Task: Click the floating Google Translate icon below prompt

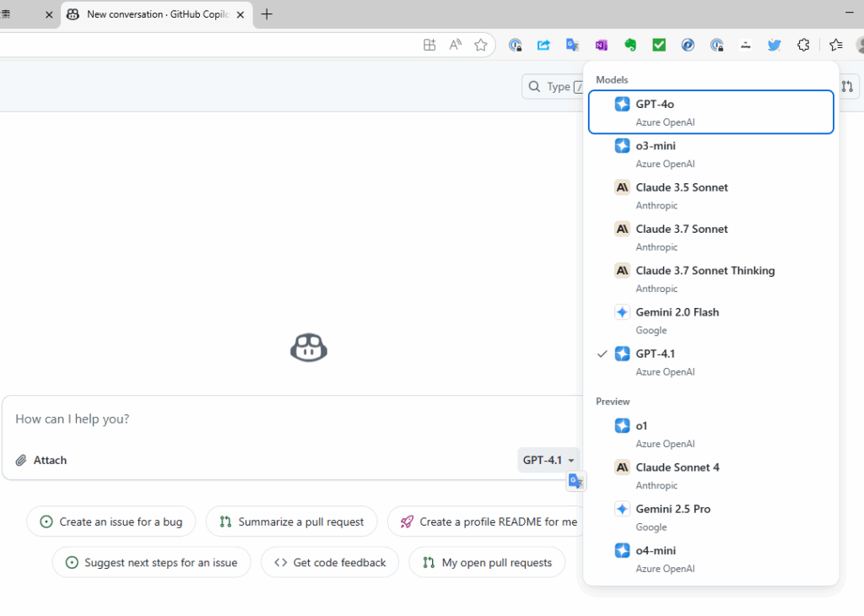Action: click(x=575, y=482)
